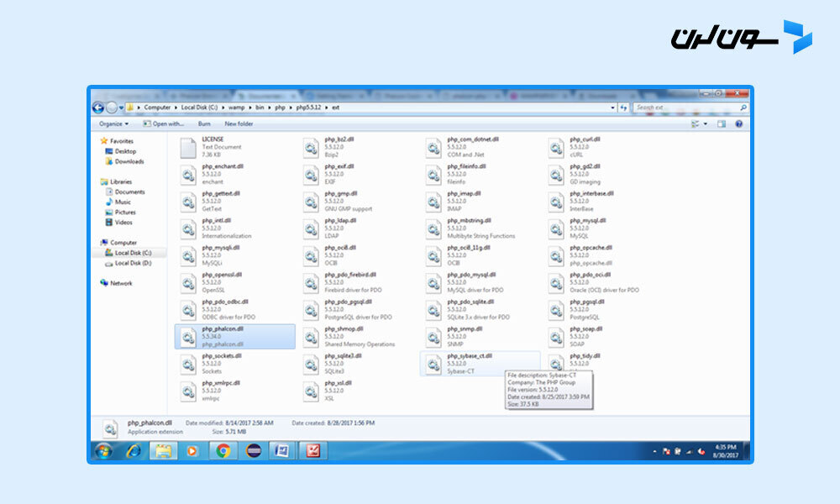The image size is (840, 504).
Task: Navigate to the bin breadcrumb segment
Action: 260,108
